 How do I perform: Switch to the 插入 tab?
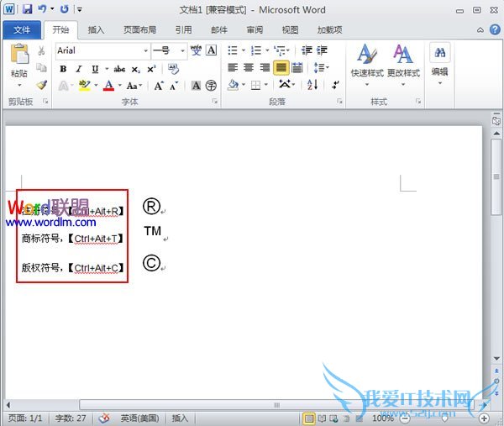pyautogui.click(x=96, y=30)
